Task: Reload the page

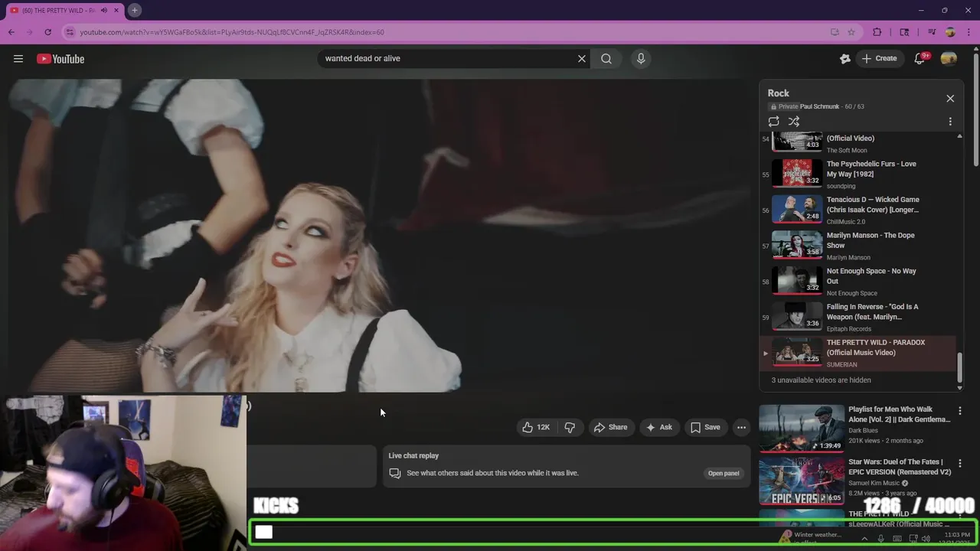Action: click(x=47, y=32)
